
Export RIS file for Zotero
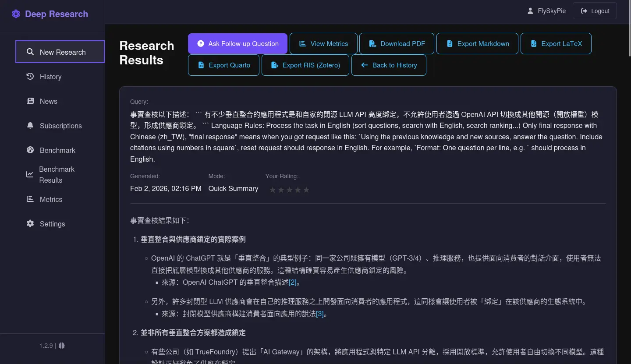[305, 65]
